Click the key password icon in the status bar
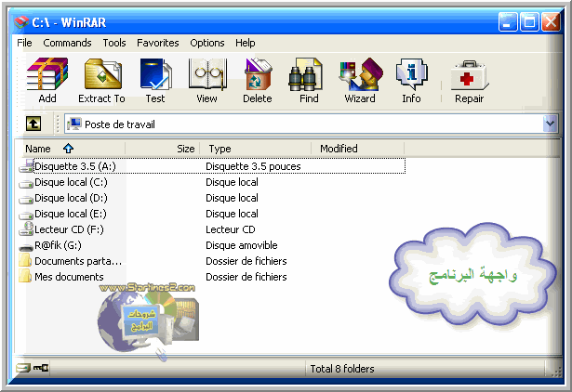Viewport: 572px width, 392px height. click(41, 368)
